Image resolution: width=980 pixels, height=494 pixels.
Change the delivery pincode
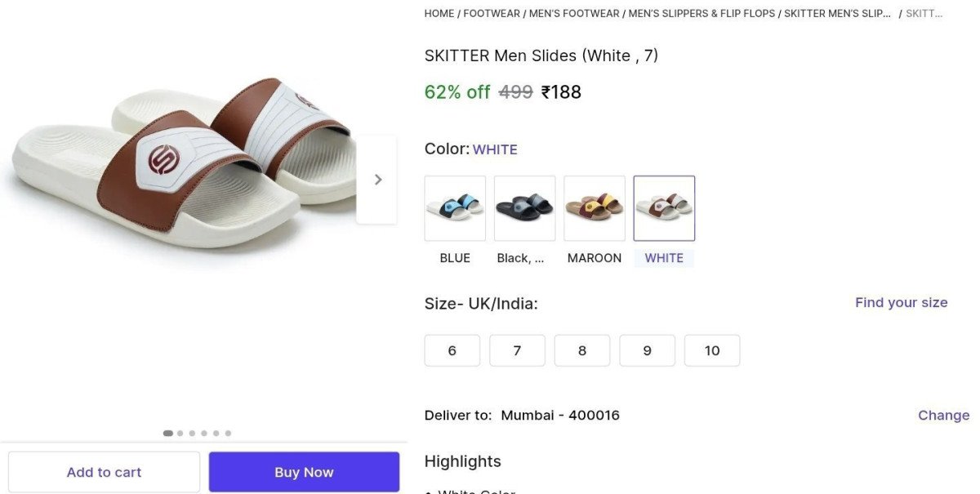click(x=943, y=416)
